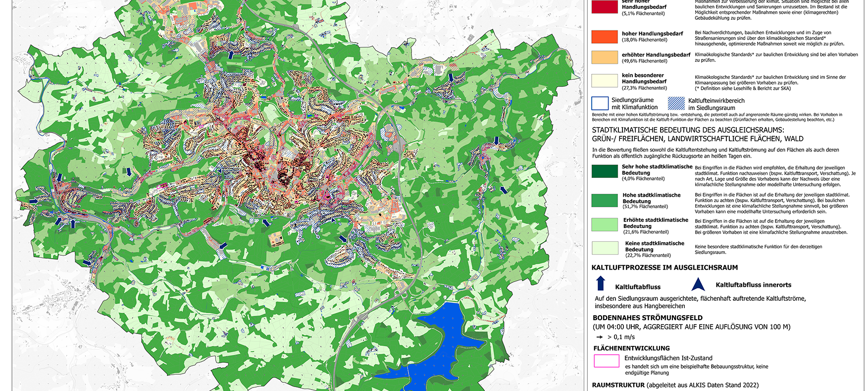Click the dark blue Kaltluftabfluss arrow in legend

pyautogui.click(x=601, y=283)
